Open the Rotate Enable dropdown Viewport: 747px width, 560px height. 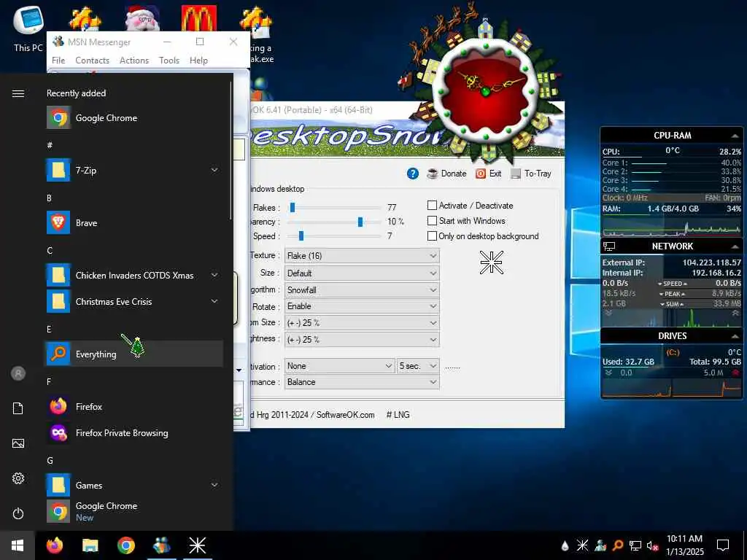(x=362, y=306)
